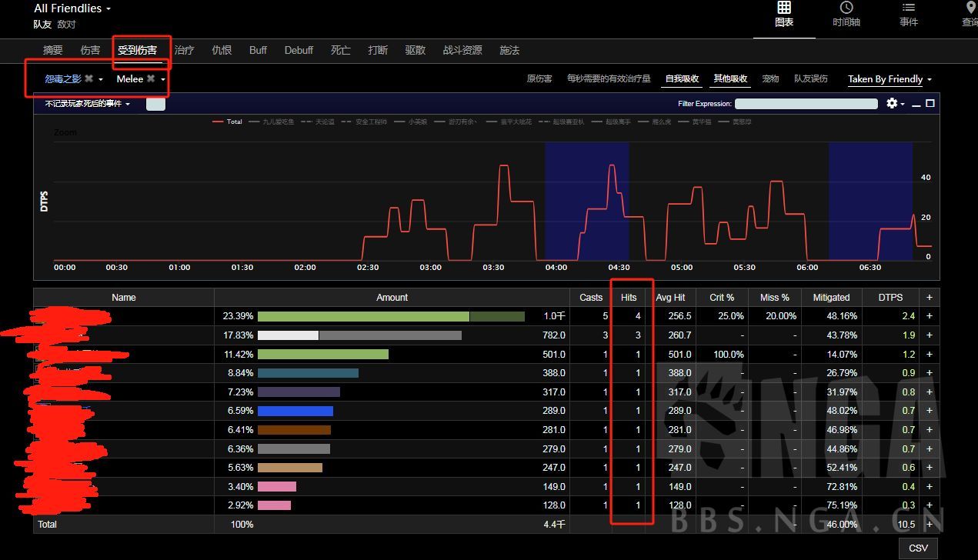
Task: Open Taken By Friendly dropdown
Action: point(890,79)
